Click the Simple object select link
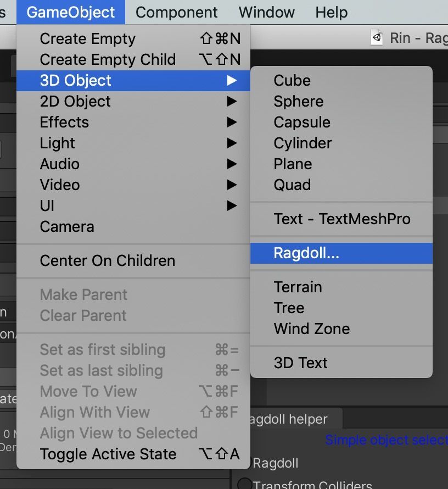 pyautogui.click(x=387, y=440)
